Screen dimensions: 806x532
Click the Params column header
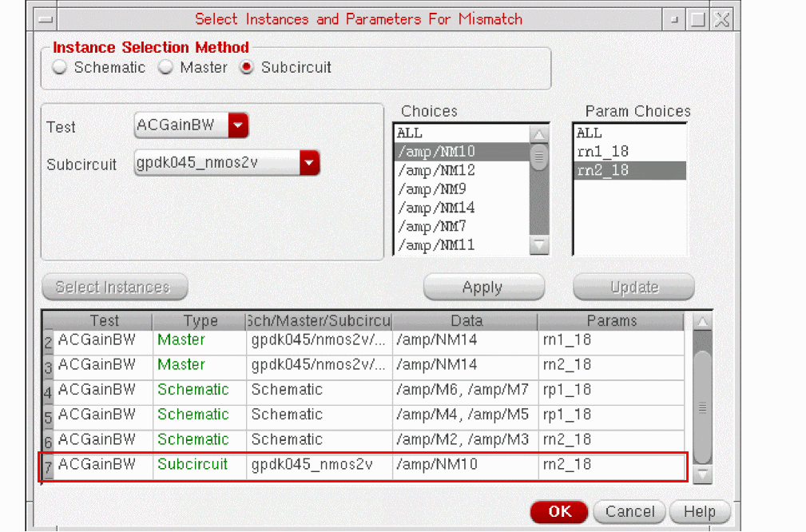point(611,321)
